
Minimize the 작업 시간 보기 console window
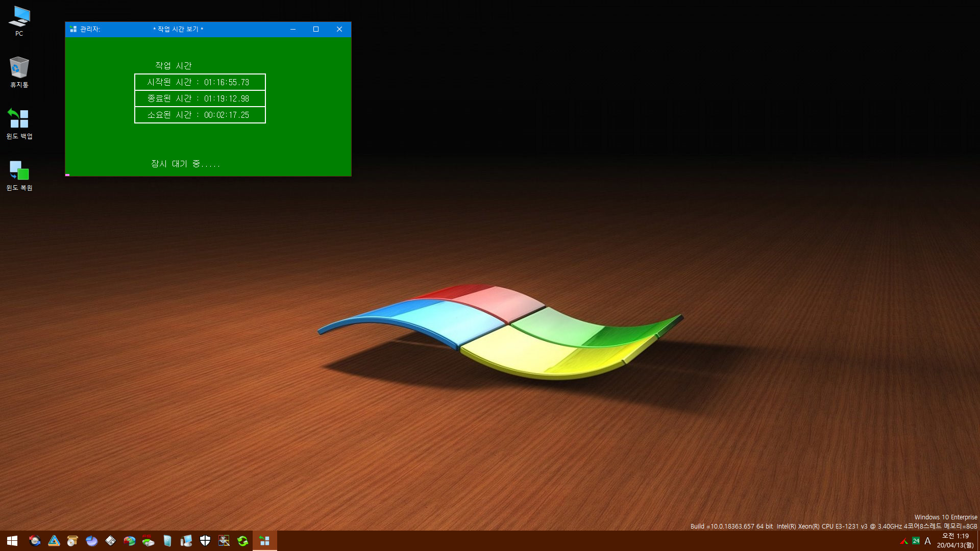(x=293, y=29)
